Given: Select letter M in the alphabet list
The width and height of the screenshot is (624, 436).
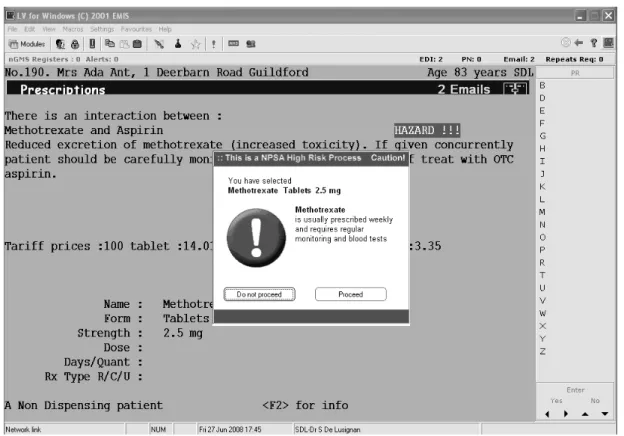Looking at the screenshot, I should coord(542,212).
